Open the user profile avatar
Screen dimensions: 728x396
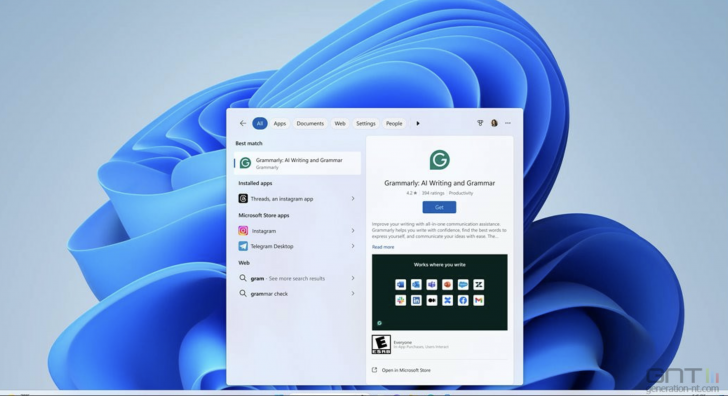point(494,123)
